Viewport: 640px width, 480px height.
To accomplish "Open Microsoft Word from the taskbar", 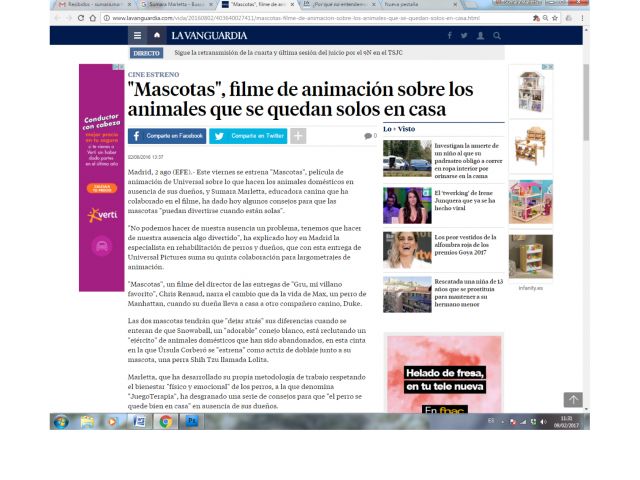I will (x=139, y=422).
